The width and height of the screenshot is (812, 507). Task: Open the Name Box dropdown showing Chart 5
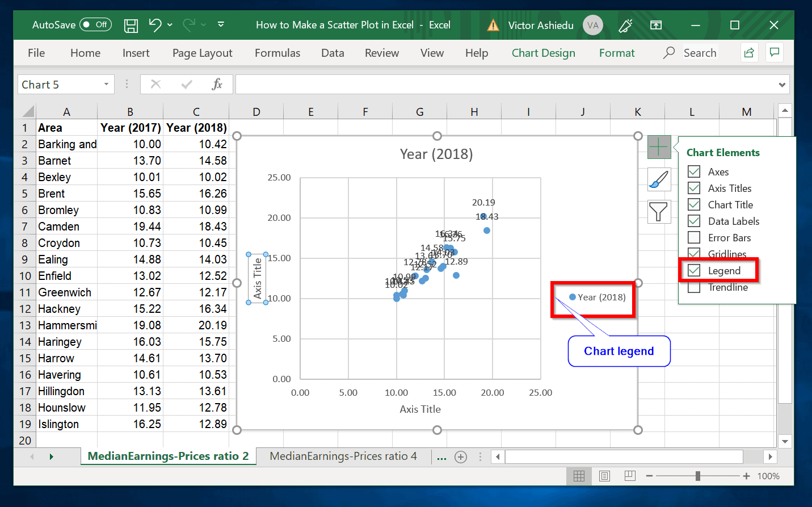pos(106,84)
